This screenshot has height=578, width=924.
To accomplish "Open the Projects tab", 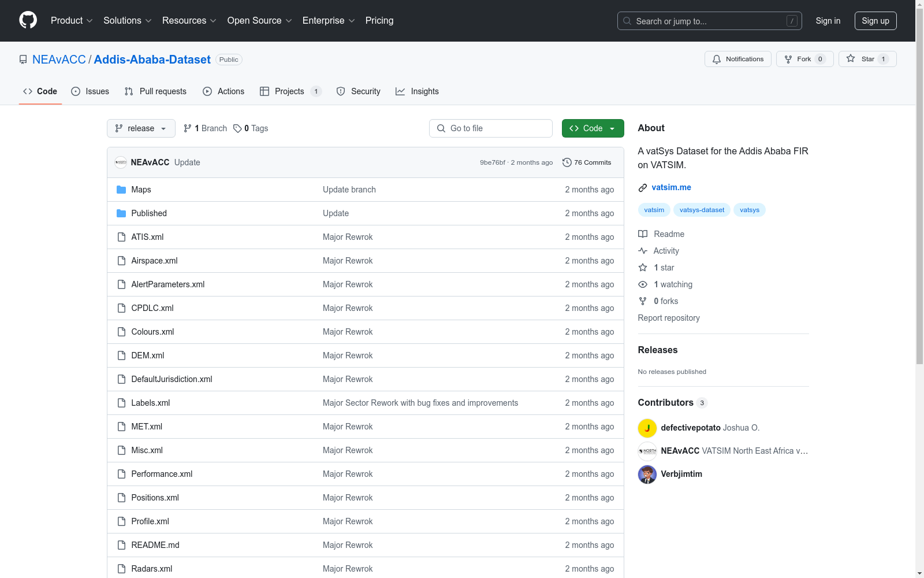I will [290, 91].
